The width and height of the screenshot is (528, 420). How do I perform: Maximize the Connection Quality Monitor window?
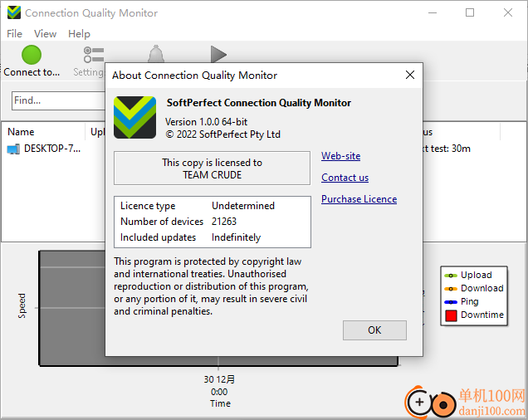pyautogui.click(x=470, y=12)
